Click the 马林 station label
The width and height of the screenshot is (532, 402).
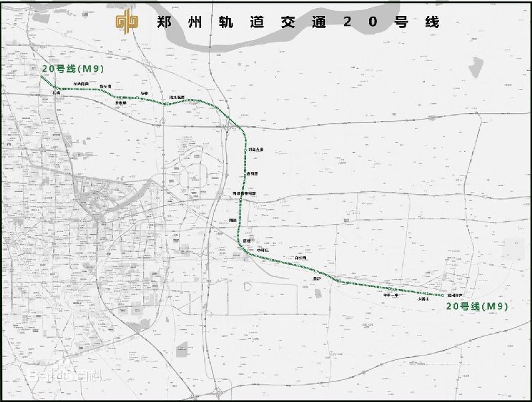[x=144, y=93]
